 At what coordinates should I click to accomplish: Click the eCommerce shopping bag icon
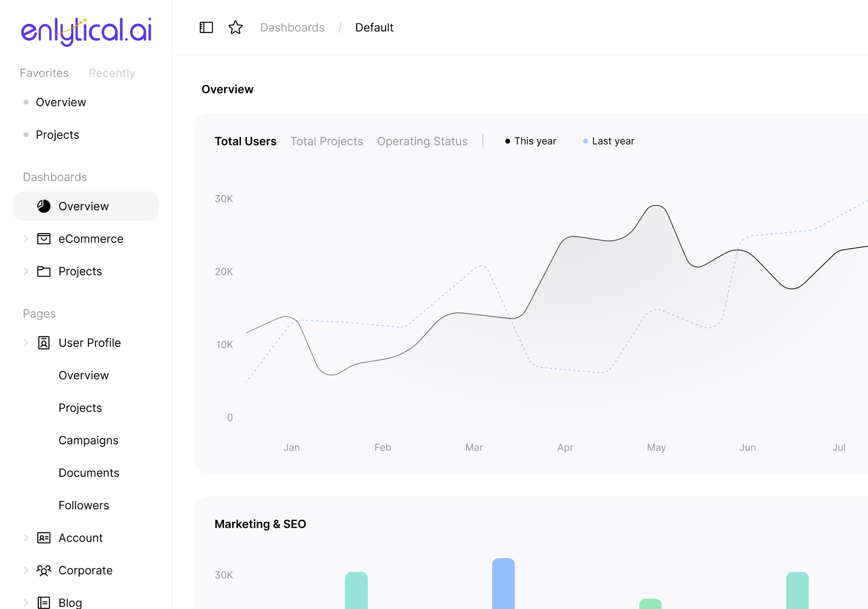pyautogui.click(x=44, y=239)
